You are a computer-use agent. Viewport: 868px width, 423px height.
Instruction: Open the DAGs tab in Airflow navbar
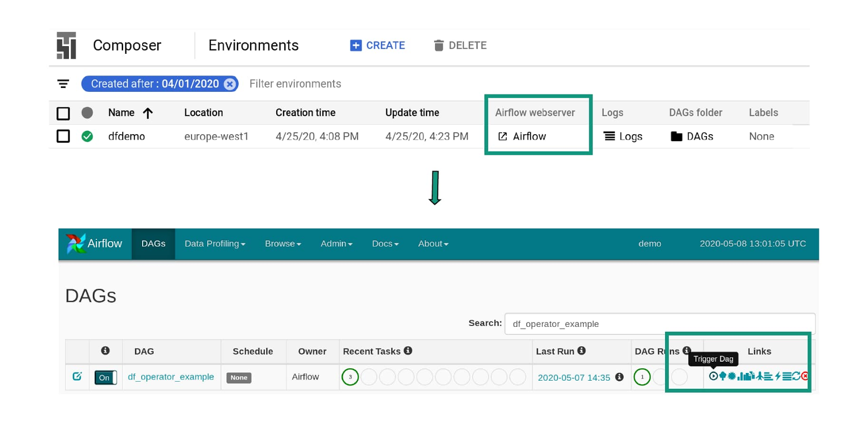point(154,244)
